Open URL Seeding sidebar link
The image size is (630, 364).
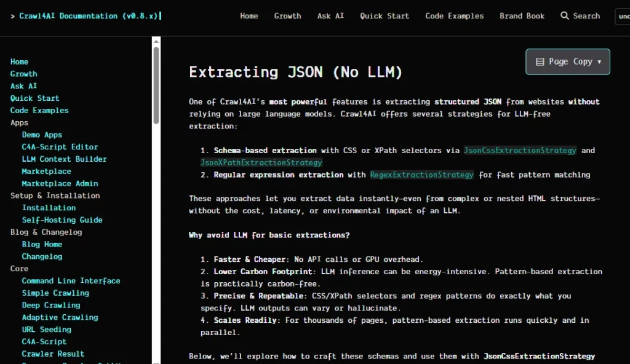[46, 330]
